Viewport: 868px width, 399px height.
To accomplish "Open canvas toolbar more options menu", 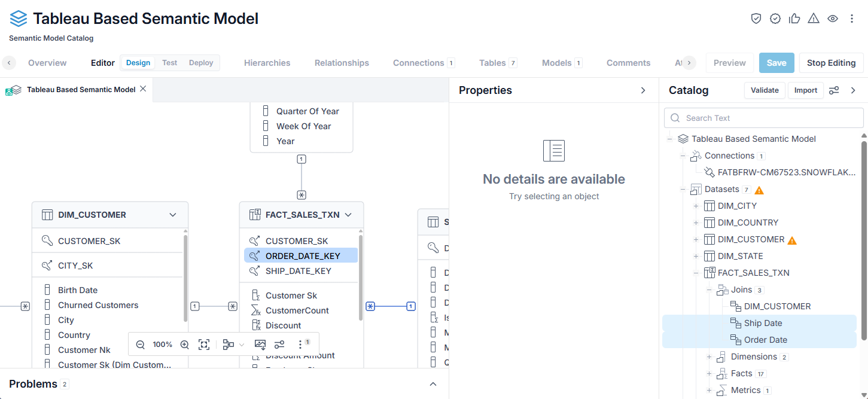I will (x=300, y=345).
